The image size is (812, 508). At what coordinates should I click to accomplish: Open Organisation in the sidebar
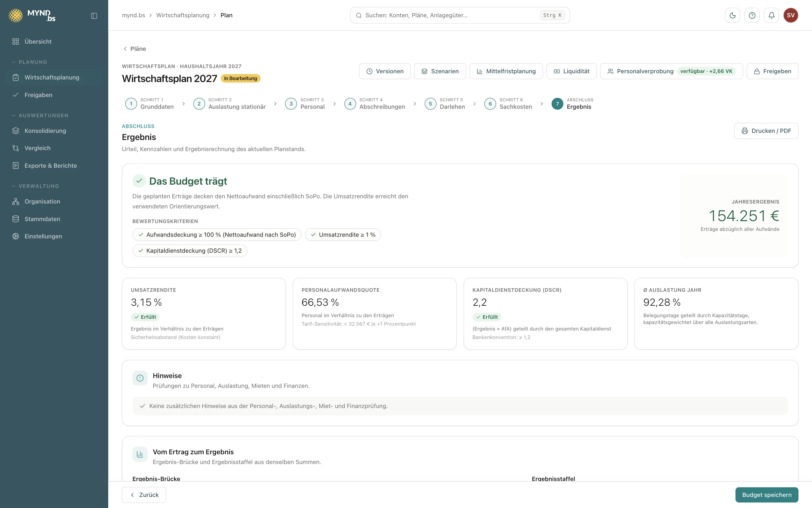tap(54, 202)
